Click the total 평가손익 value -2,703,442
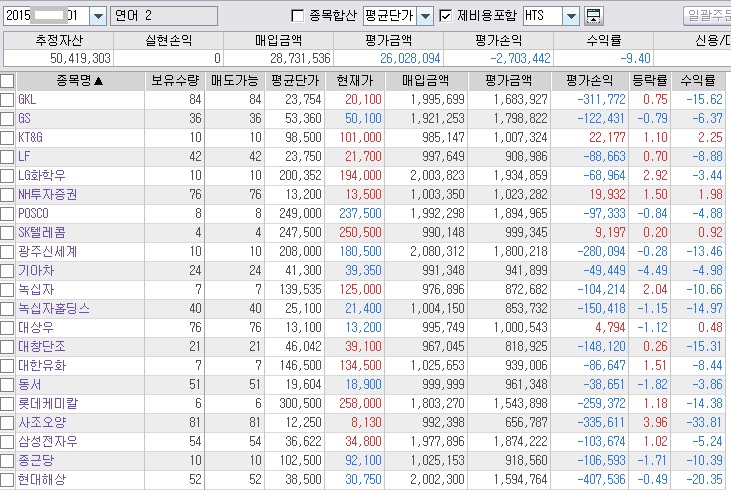 point(520,58)
